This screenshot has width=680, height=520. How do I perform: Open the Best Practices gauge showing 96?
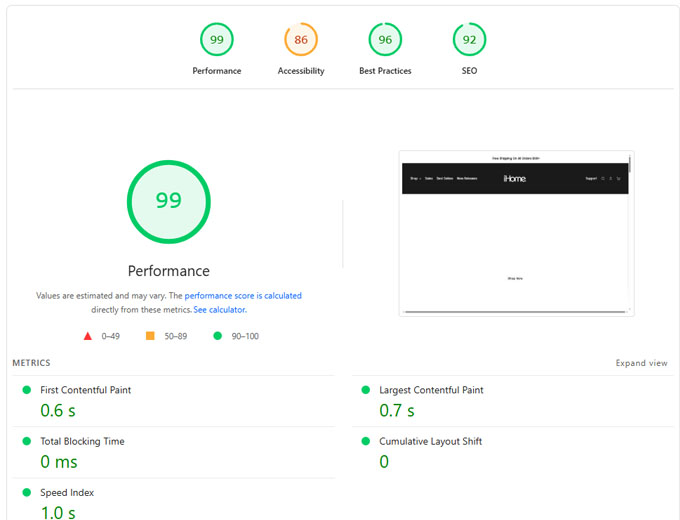(x=385, y=40)
